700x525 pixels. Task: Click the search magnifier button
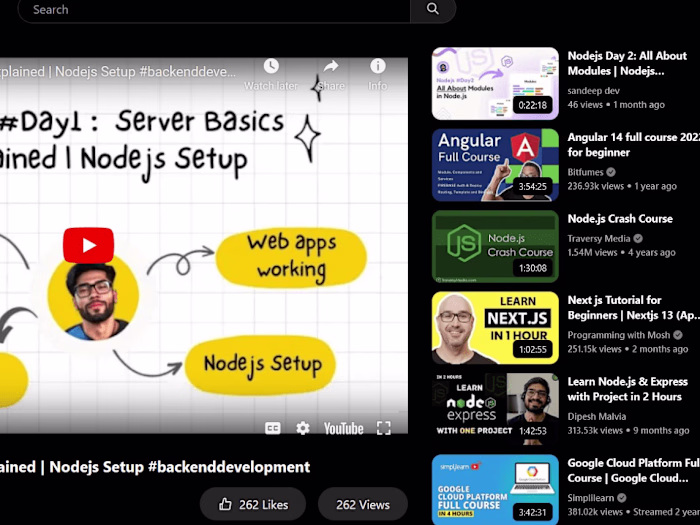432,9
